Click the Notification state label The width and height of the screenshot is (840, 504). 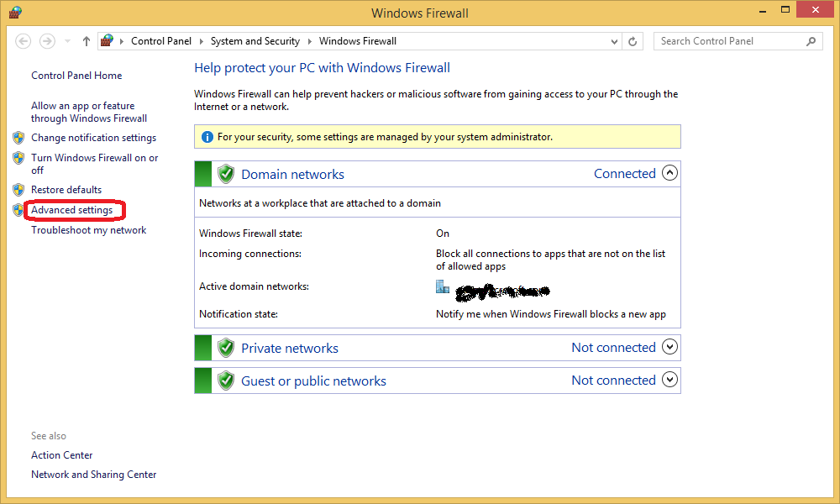(239, 314)
